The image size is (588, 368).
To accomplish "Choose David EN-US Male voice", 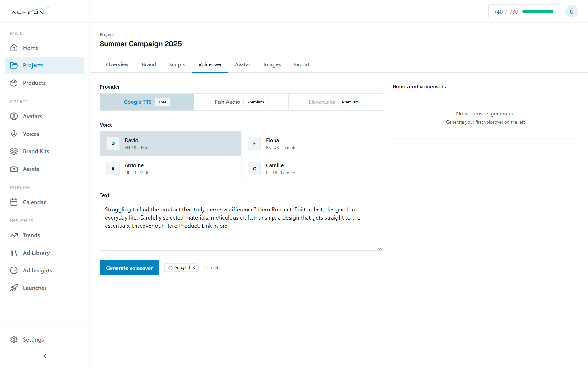I will coord(171,143).
